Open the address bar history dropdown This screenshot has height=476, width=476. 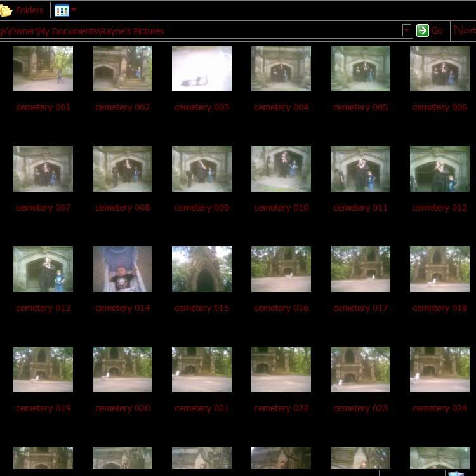(x=406, y=30)
